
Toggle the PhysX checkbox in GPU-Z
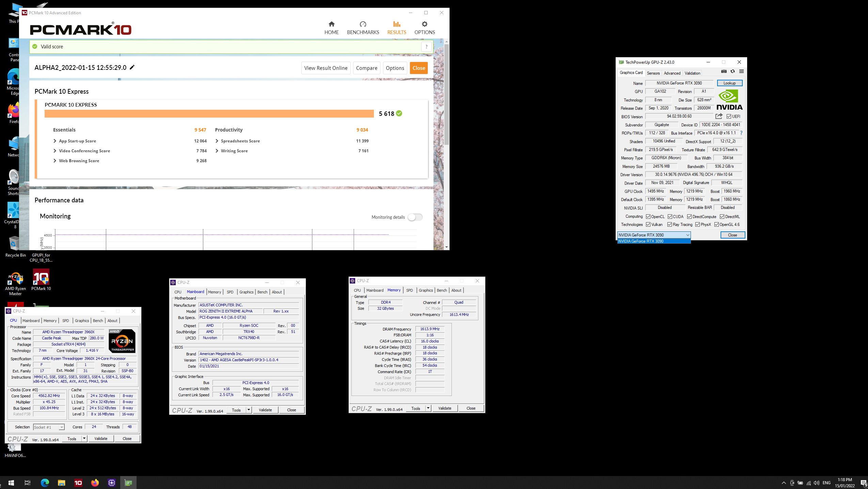point(698,225)
